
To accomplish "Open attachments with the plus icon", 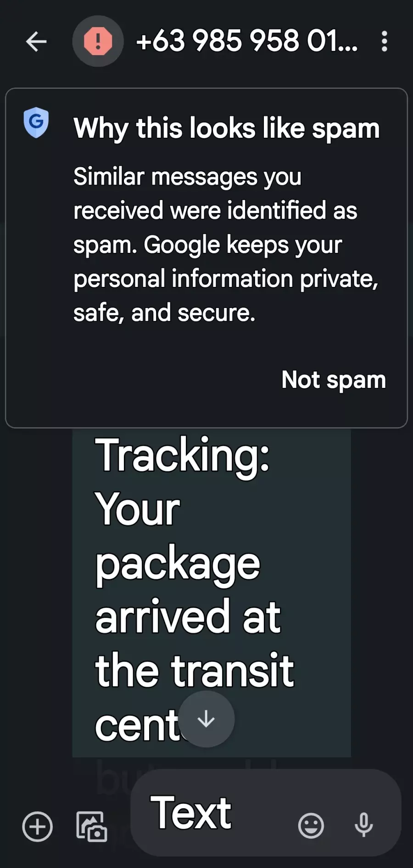I will [x=38, y=827].
